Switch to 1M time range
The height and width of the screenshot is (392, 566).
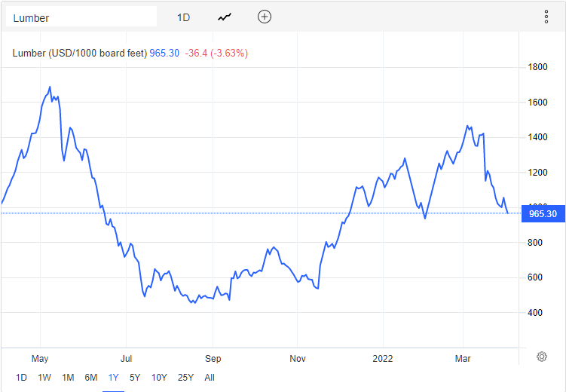tap(68, 378)
